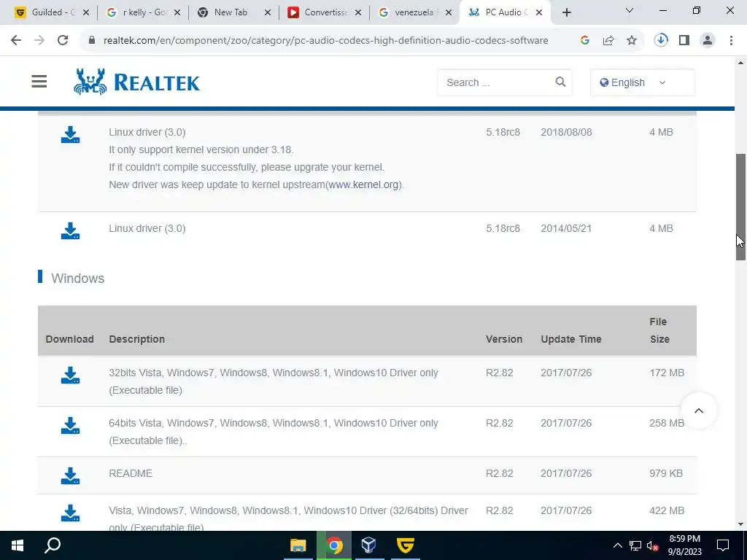The image size is (747, 560).
Task: Share this page from the address bar
Action: 608,41
